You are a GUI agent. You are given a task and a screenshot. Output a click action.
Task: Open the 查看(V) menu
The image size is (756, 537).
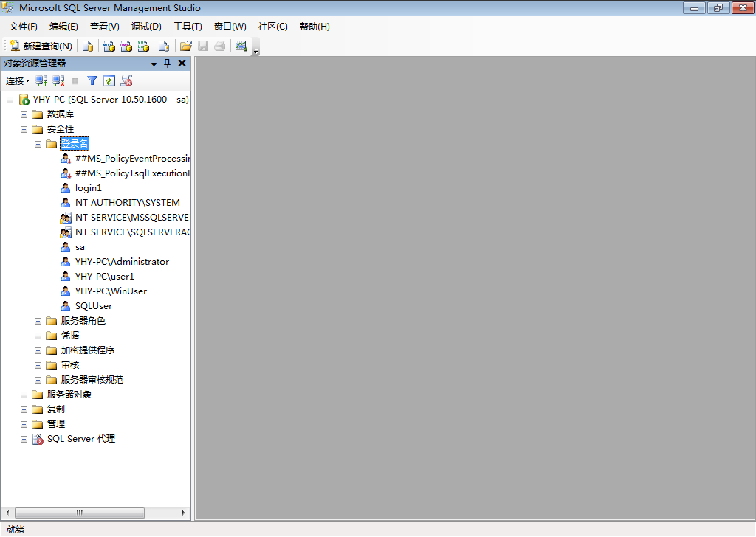tap(105, 27)
